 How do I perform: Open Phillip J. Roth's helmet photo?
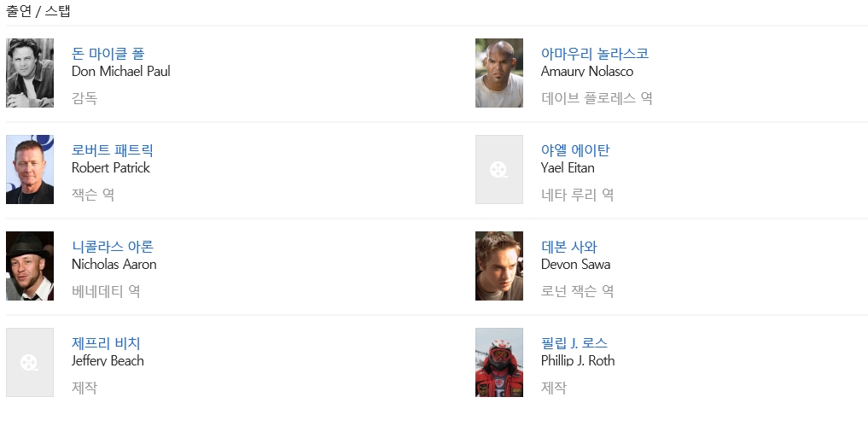click(x=498, y=362)
